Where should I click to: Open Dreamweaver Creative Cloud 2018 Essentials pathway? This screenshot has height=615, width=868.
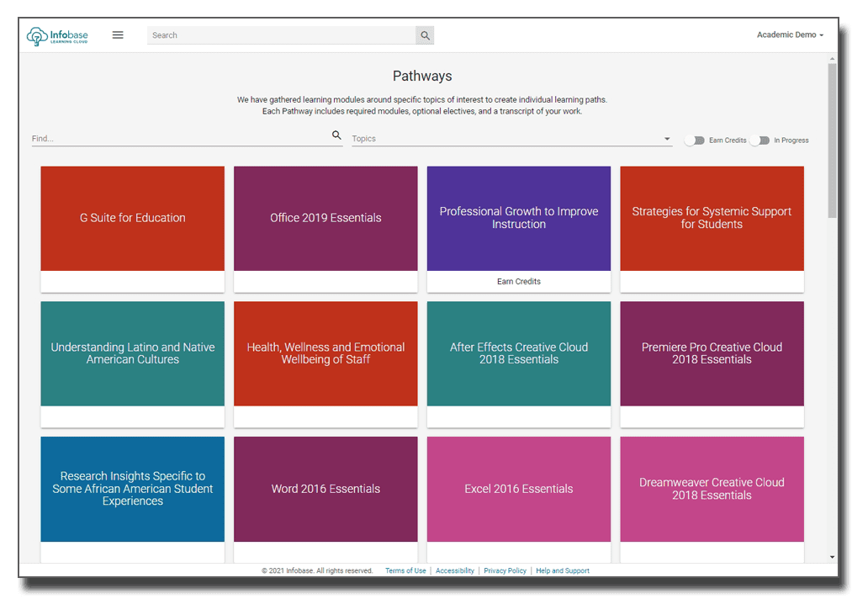point(712,499)
